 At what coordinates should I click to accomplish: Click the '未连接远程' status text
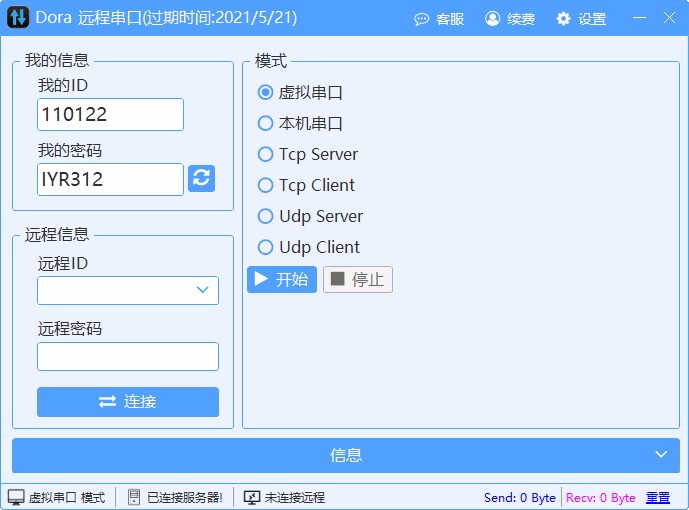(x=295, y=497)
